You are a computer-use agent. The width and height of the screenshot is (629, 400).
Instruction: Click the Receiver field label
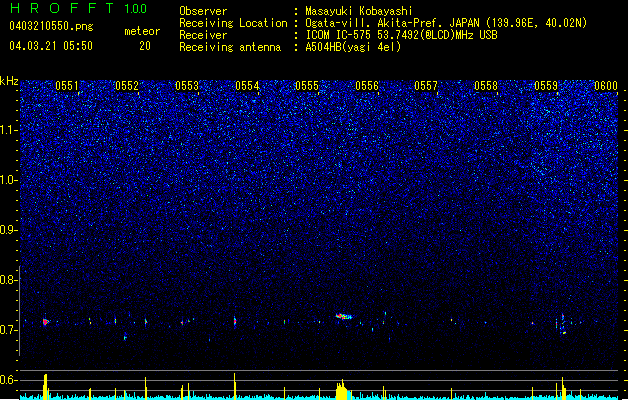click(x=203, y=35)
